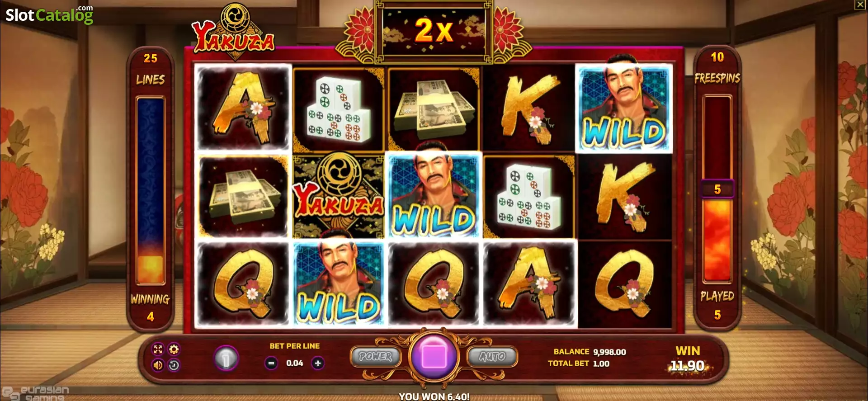
Task: Open the gear settings icon
Action: coord(174,349)
